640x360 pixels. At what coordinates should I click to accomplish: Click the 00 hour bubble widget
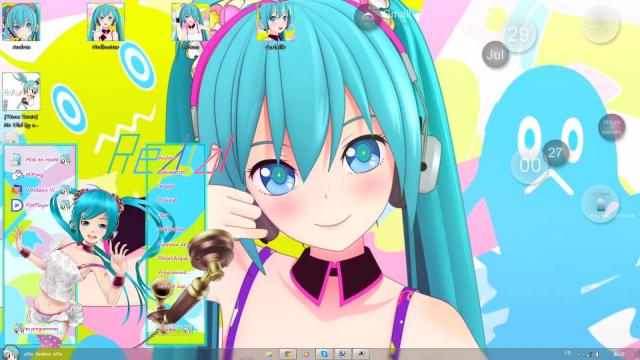click(x=530, y=166)
